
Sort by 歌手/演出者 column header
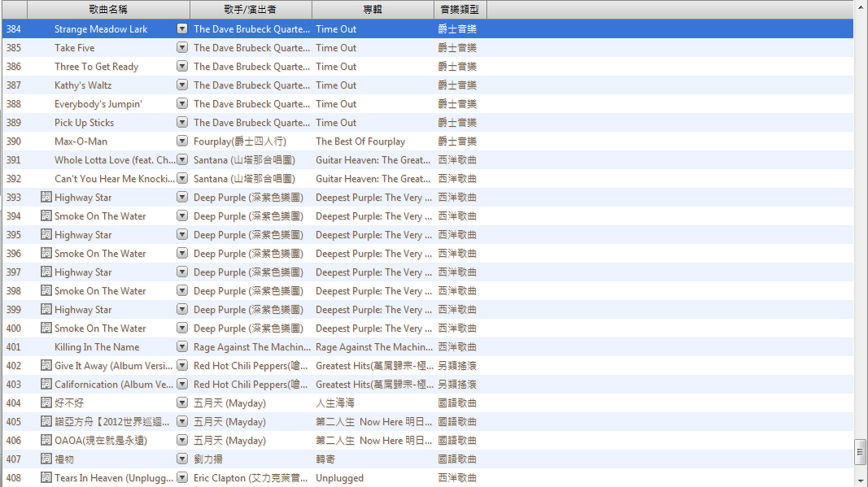(251, 10)
